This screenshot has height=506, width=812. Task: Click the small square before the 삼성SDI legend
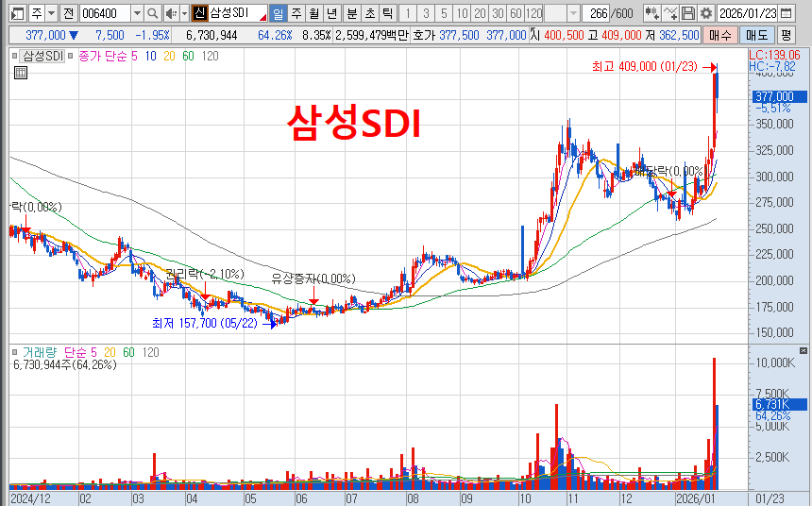tap(14, 56)
